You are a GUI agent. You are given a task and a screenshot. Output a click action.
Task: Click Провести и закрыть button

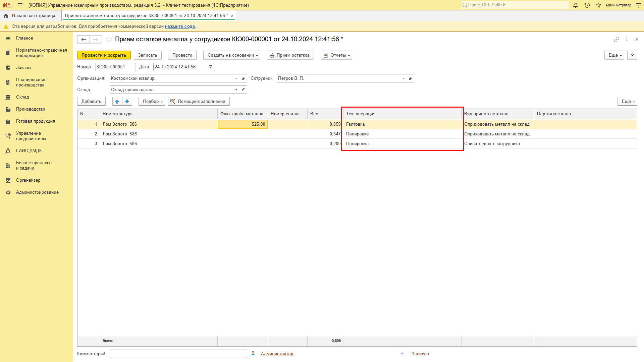(x=104, y=55)
